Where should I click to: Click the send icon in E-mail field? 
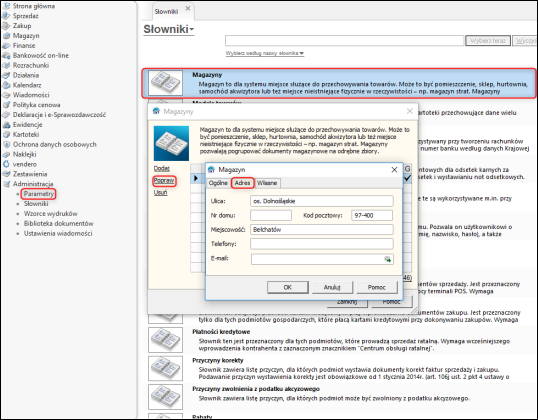point(388,259)
